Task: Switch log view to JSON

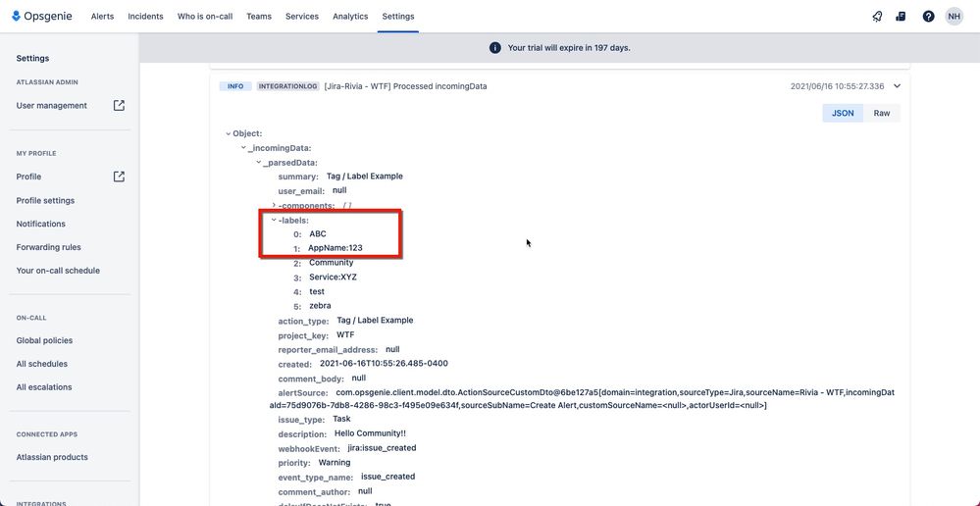Action: click(x=843, y=113)
